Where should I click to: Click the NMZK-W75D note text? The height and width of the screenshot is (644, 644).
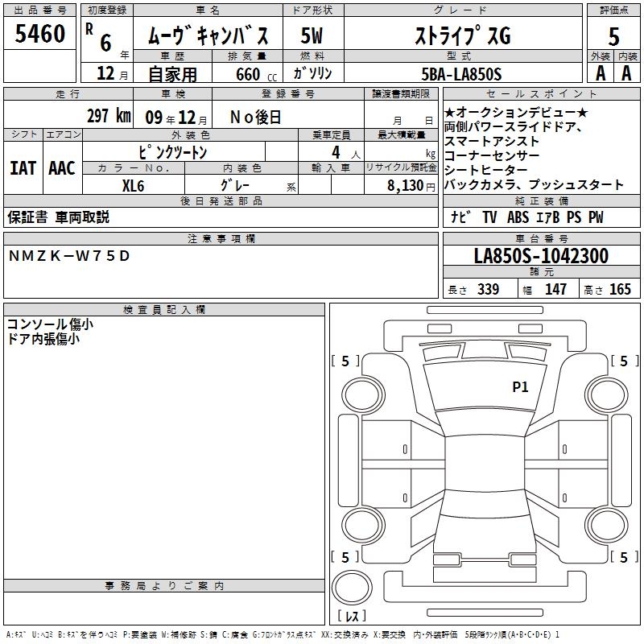click(68, 256)
